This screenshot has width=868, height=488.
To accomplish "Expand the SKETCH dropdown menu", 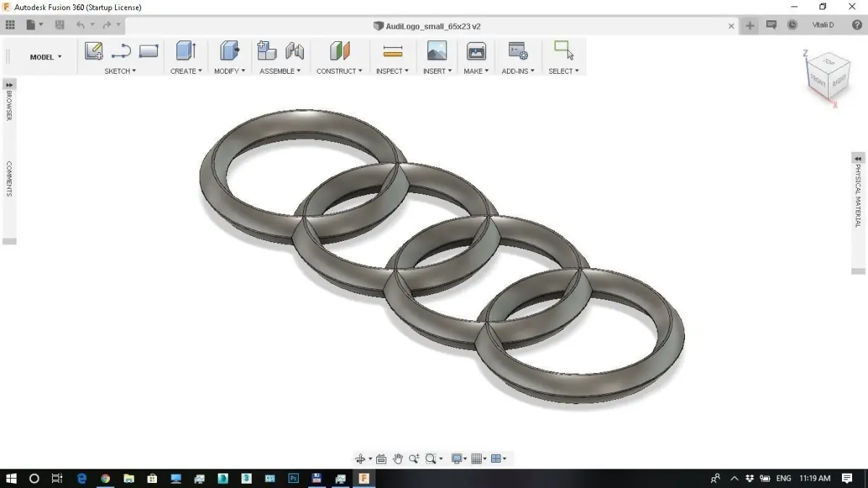I will pyautogui.click(x=120, y=71).
